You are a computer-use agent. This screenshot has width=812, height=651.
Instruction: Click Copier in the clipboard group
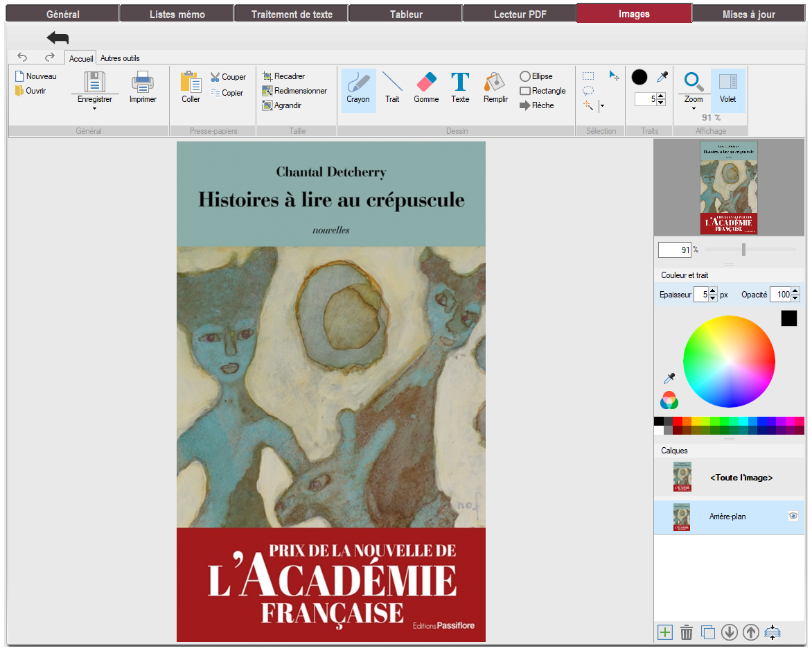pyautogui.click(x=227, y=93)
